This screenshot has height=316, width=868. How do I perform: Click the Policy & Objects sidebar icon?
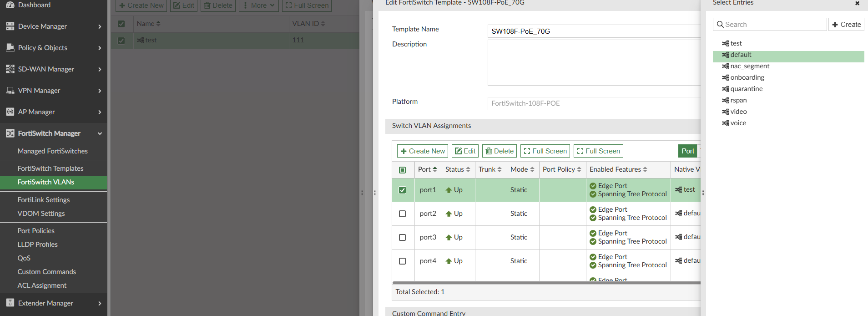point(10,48)
